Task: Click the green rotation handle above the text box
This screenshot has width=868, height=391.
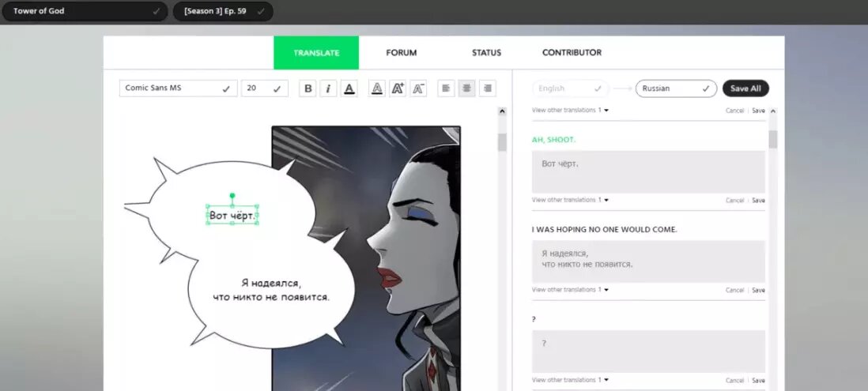Action: click(x=232, y=195)
